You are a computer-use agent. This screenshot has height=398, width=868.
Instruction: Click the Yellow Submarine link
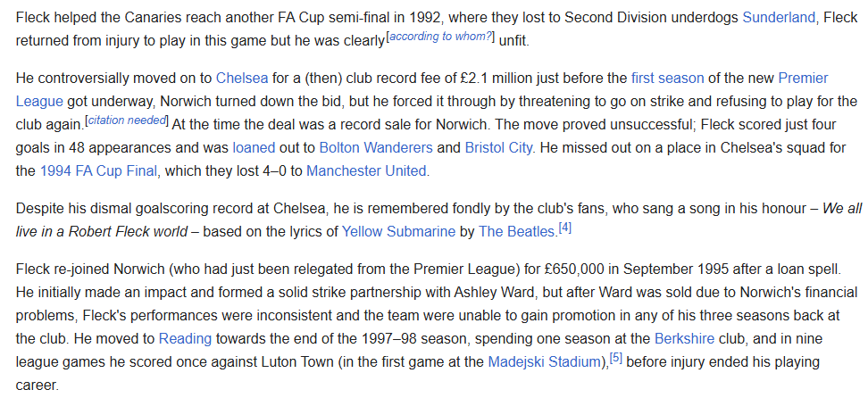[398, 231]
